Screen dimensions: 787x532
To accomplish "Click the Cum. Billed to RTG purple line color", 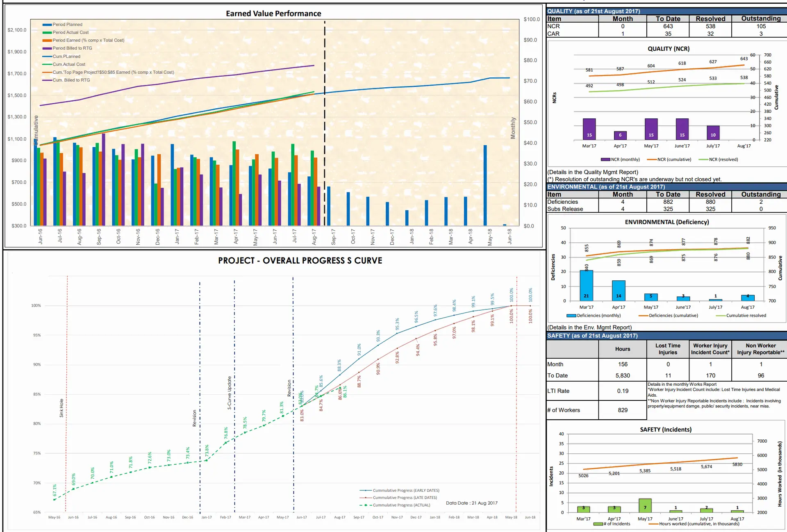I will (x=46, y=80).
